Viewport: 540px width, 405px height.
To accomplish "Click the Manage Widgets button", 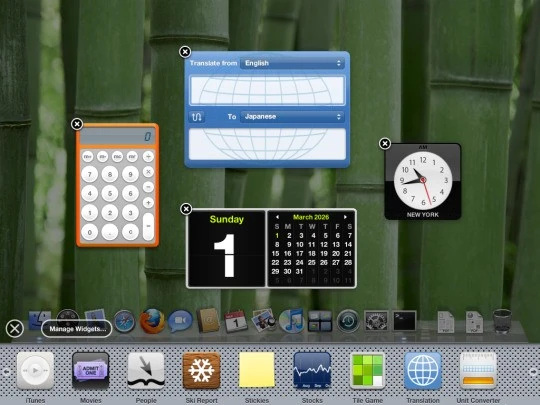I will coord(76,329).
